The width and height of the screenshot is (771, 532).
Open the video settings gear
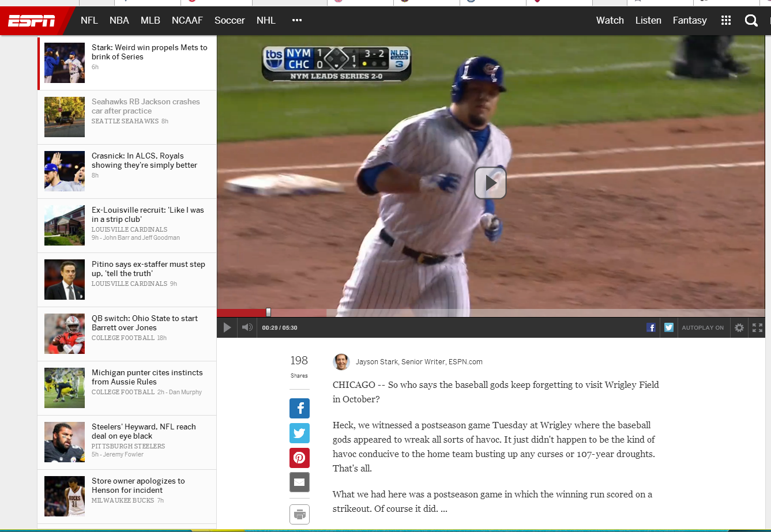coord(739,328)
